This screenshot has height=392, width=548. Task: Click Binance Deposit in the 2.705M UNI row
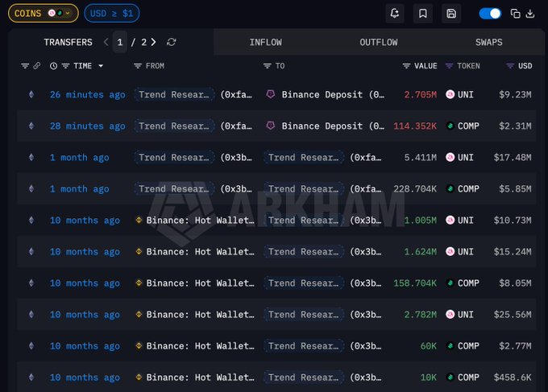coord(333,95)
